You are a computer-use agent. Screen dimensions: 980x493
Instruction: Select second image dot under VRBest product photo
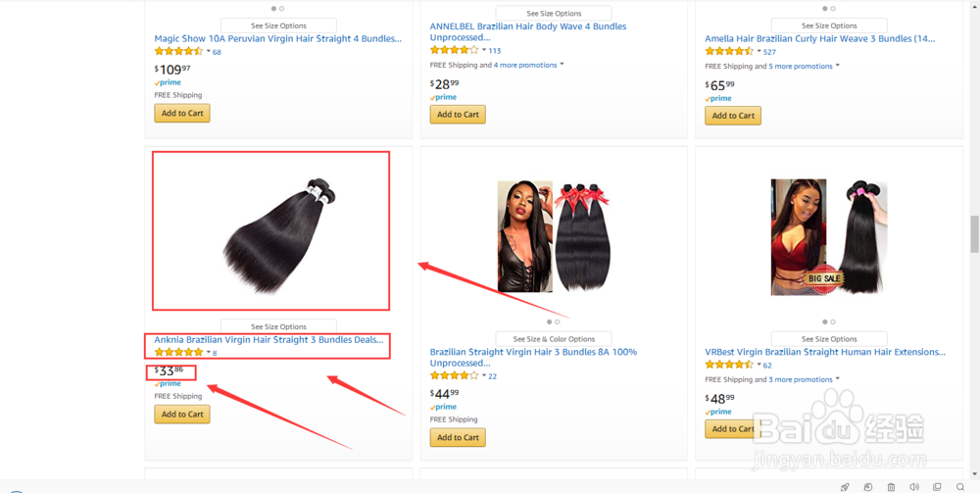point(833,321)
